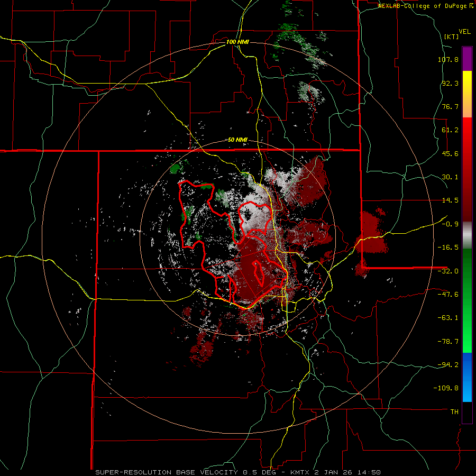Select the 14.5 velocity scale value
476x476 pixels.
[x=450, y=200]
